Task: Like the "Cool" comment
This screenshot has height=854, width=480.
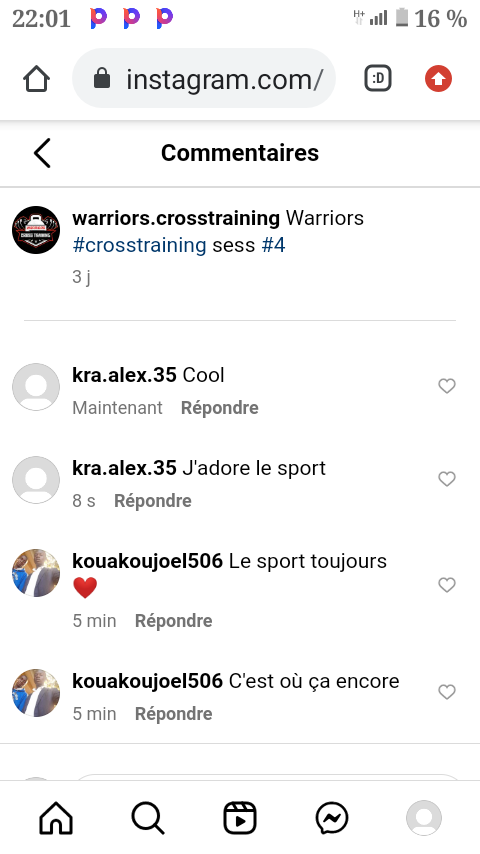Action: (x=447, y=386)
